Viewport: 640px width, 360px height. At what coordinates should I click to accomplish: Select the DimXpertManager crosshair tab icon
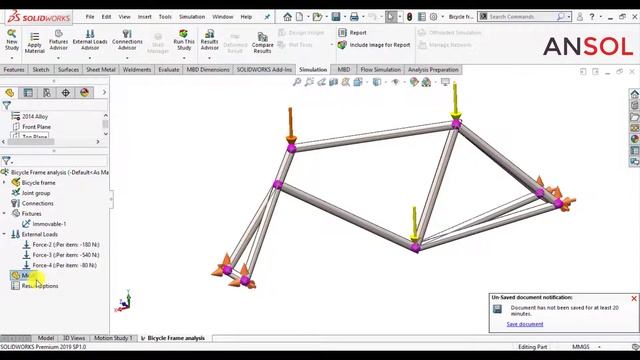pos(66,93)
